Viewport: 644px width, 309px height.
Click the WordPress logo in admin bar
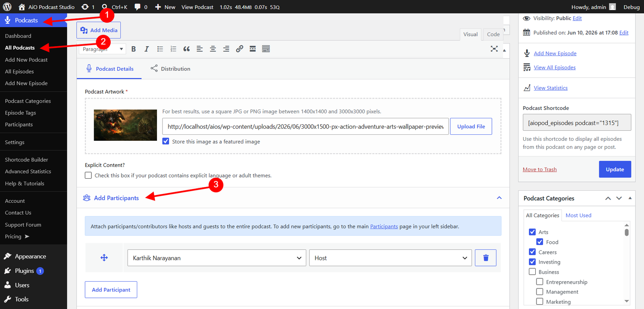(7, 7)
